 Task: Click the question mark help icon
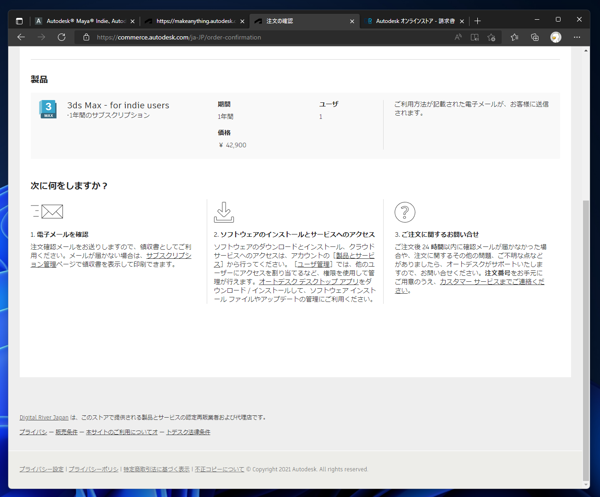[405, 212]
